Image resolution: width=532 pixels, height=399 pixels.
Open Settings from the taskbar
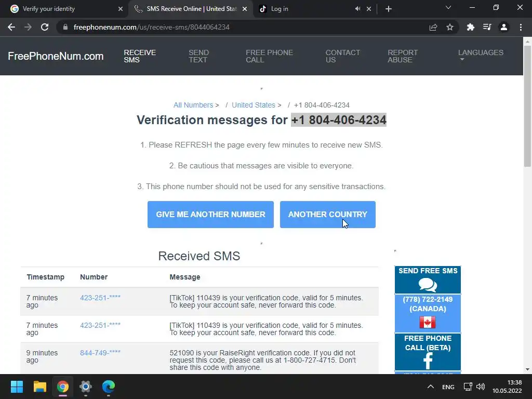[86, 387]
